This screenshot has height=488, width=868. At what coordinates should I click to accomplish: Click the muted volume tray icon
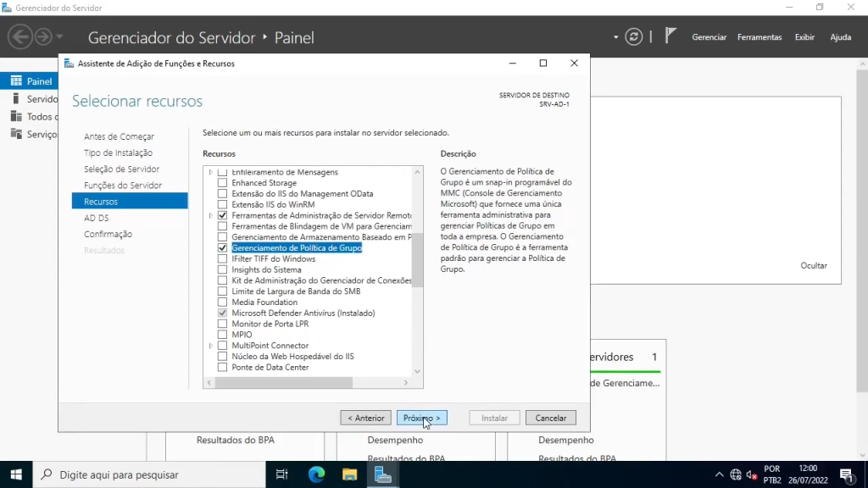(752, 474)
